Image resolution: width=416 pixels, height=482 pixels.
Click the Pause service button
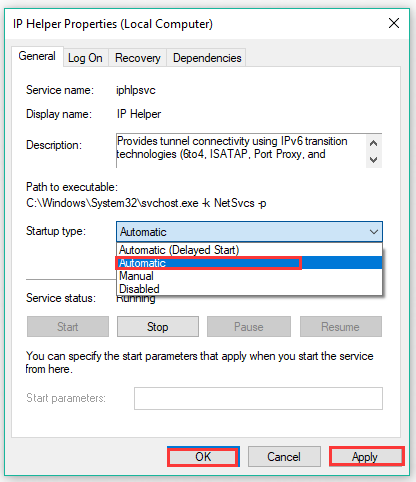[x=249, y=327]
